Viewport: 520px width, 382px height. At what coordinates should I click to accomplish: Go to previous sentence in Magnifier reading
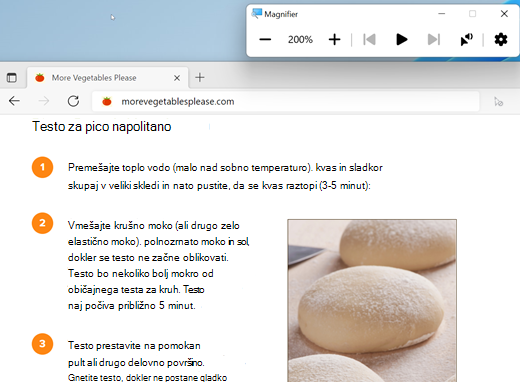click(369, 40)
